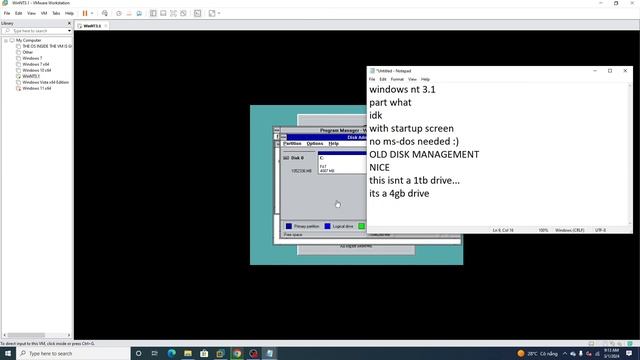Open Microsoft Store from the taskbar
The image size is (640, 360).
pyautogui.click(x=204, y=353)
